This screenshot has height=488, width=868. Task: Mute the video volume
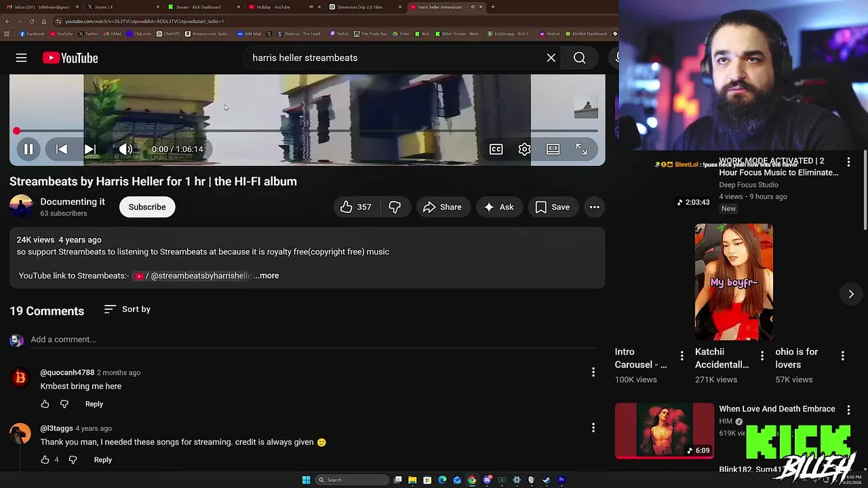pos(125,149)
